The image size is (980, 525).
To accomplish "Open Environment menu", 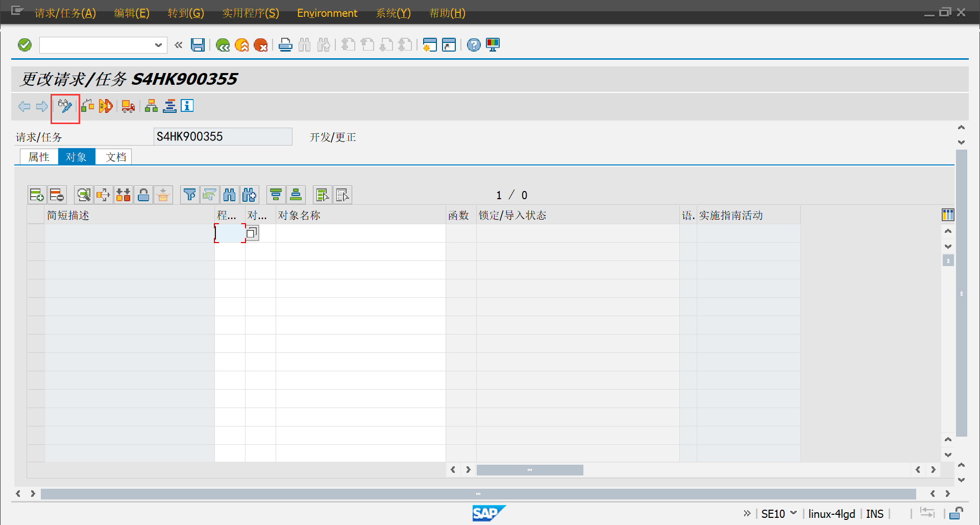I will click(327, 13).
